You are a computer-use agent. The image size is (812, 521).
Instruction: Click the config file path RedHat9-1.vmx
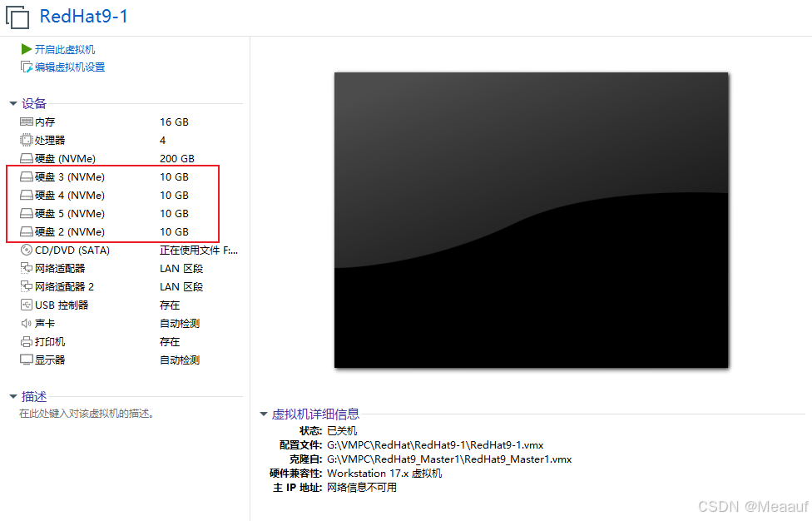coord(435,445)
